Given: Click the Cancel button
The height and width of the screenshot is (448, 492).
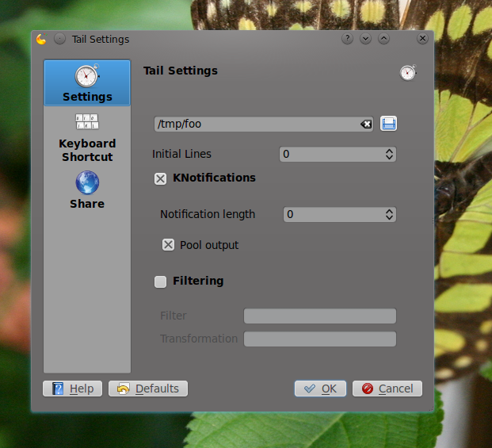Looking at the screenshot, I should click(x=387, y=389).
